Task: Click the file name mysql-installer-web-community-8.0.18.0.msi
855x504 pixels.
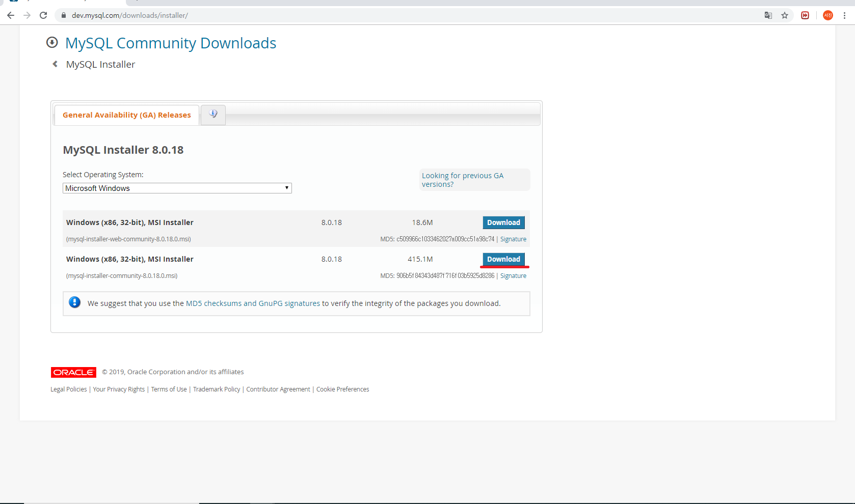Action: pos(128,239)
